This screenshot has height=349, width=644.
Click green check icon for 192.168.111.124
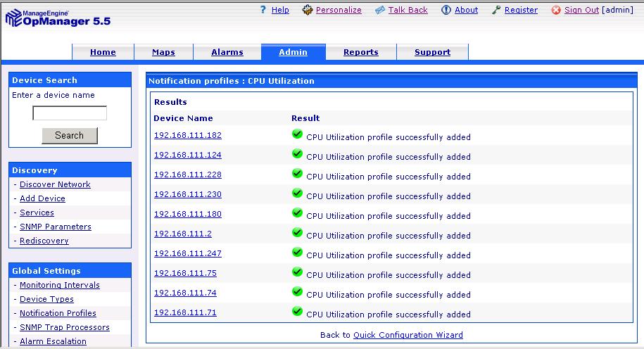point(297,153)
